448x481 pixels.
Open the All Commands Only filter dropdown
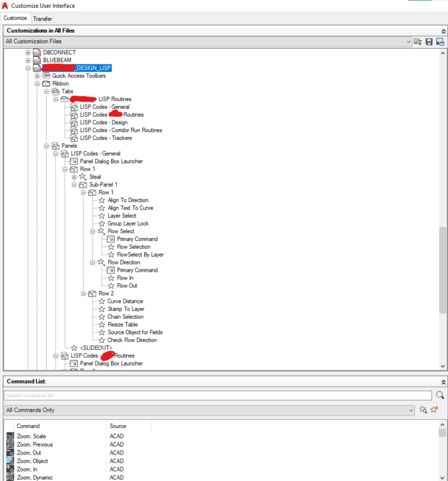coord(411,411)
